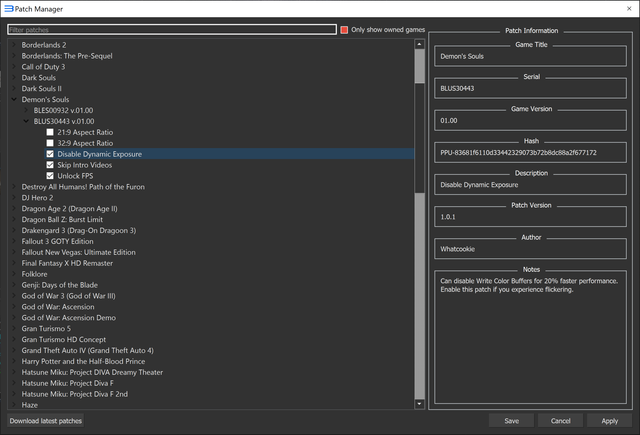Collapse BLUS30443 v.01.00 node

26,121
